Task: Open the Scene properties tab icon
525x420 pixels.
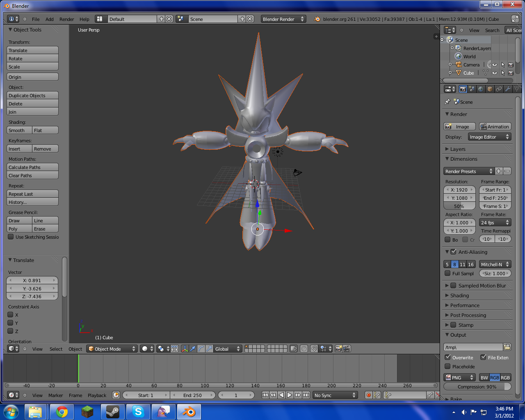Action: click(472, 89)
